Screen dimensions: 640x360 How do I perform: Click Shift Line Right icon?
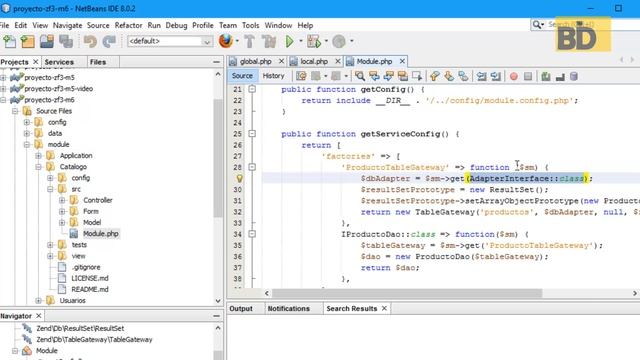[496, 76]
